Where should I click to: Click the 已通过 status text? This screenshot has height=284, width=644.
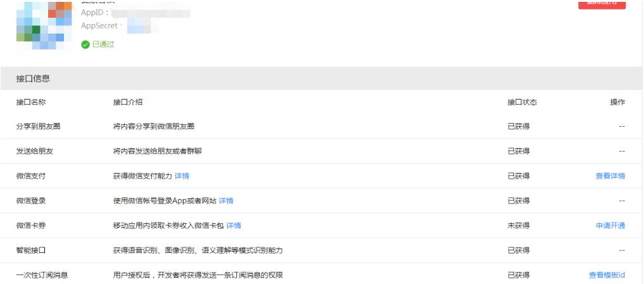[103, 44]
